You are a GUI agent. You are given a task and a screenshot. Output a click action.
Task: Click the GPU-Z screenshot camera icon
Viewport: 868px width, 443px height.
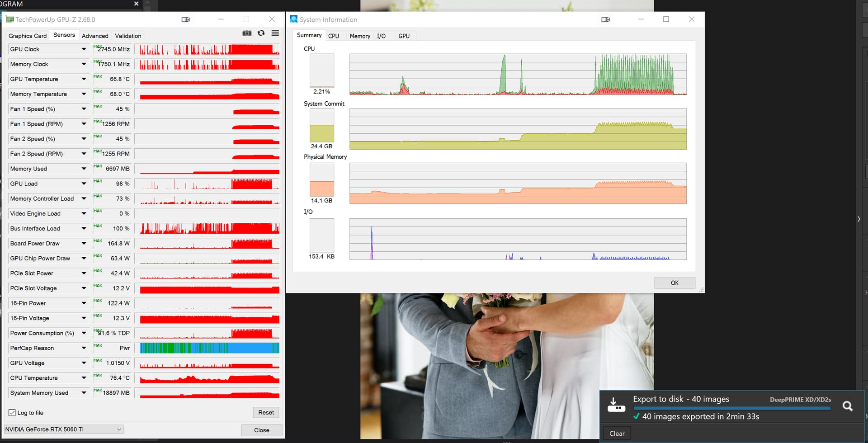pyautogui.click(x=247, y=33)
